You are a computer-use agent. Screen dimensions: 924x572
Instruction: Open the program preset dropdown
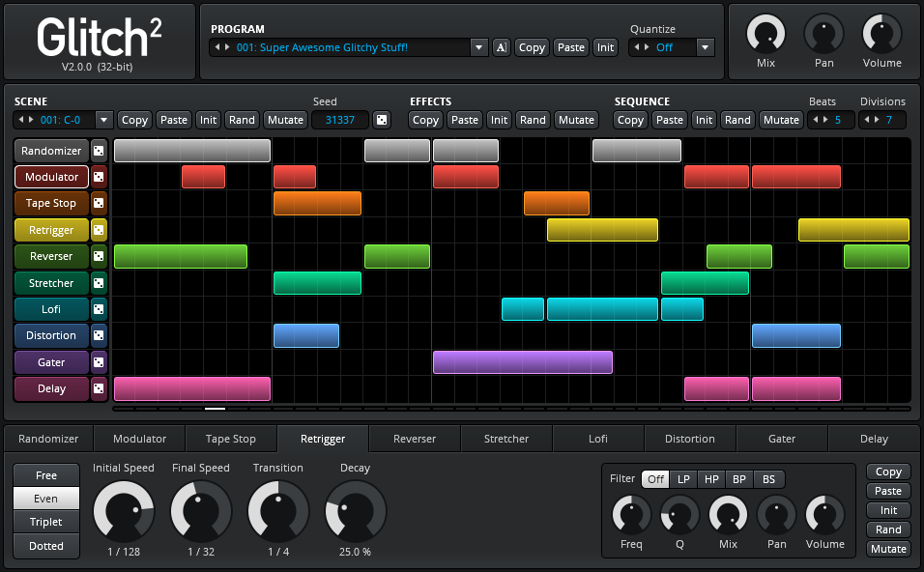pyautogui.click(x=478, y=47)
